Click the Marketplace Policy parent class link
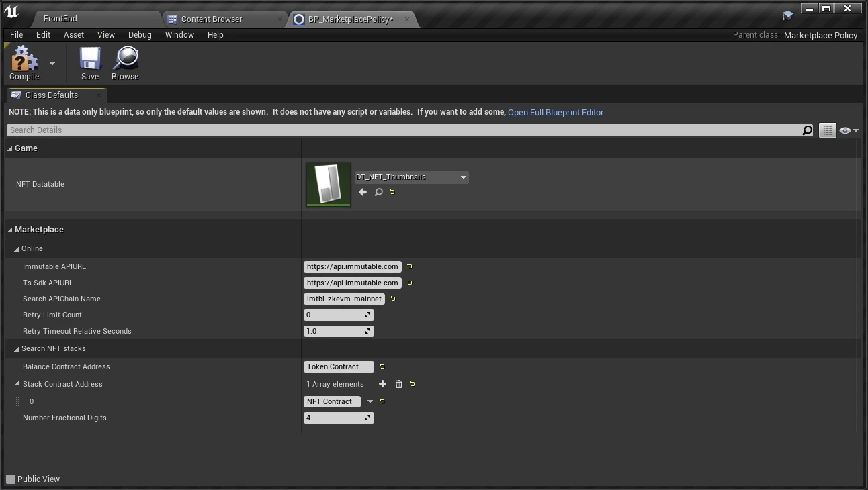The width and height of the screenshot is (868, 490). pyautogui.click(x=820, y=35)
